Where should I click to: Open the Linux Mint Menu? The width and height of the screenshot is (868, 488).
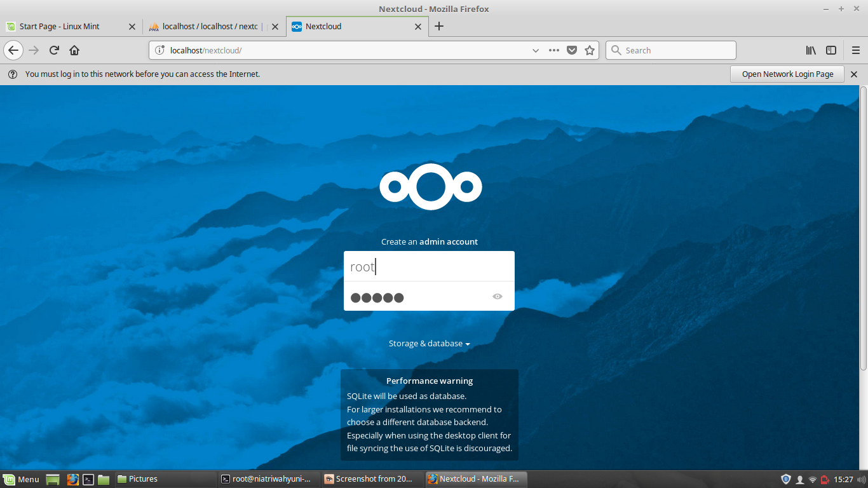(21, 478)
